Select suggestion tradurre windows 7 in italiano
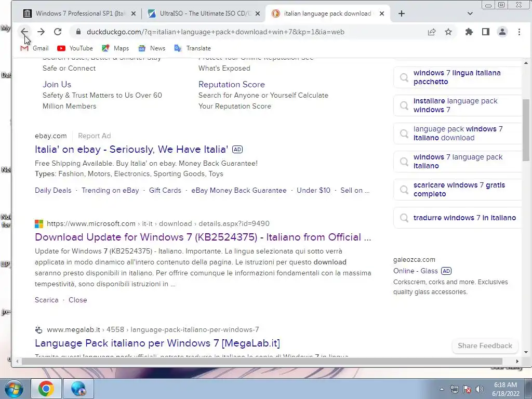 (457, 218)
